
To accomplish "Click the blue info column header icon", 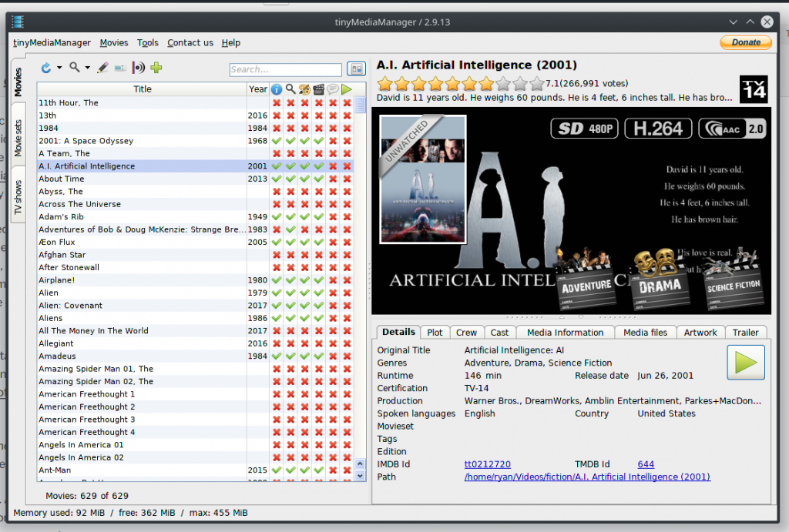I will pos(277,89).
